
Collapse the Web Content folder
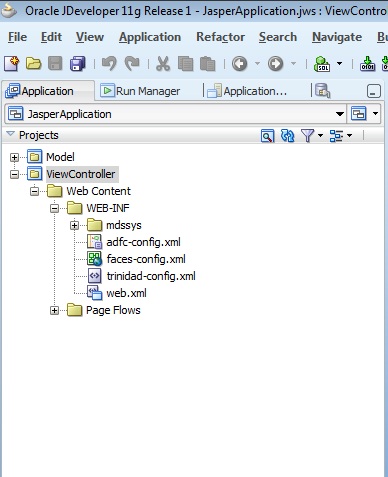34,191
